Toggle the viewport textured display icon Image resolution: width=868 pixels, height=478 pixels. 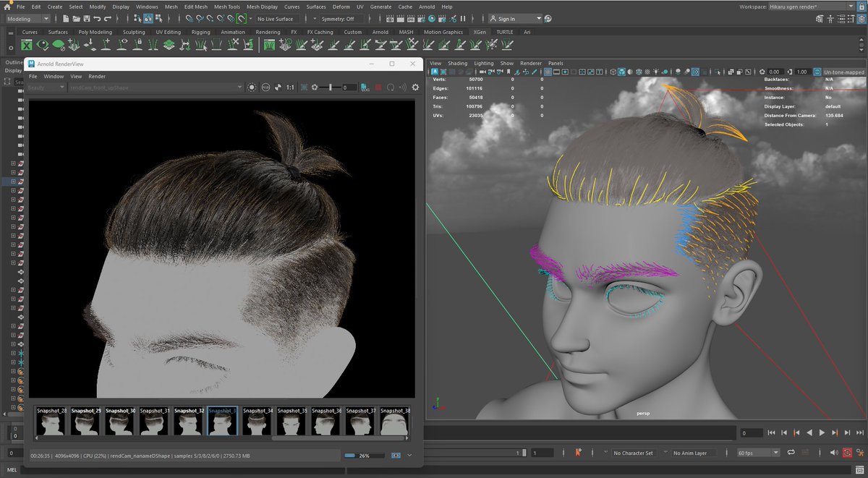[x=647, y=72]
